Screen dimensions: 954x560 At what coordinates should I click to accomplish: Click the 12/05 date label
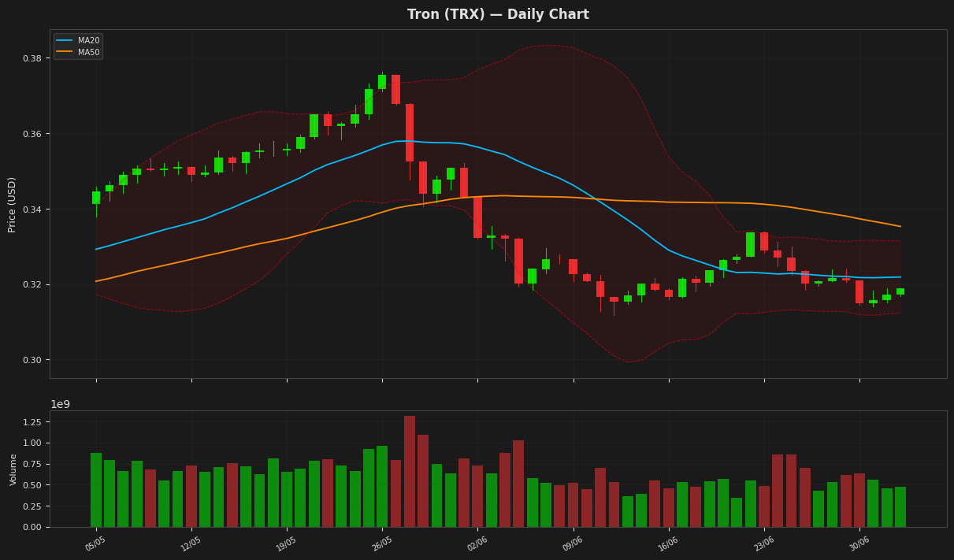(x=191, y=543)
